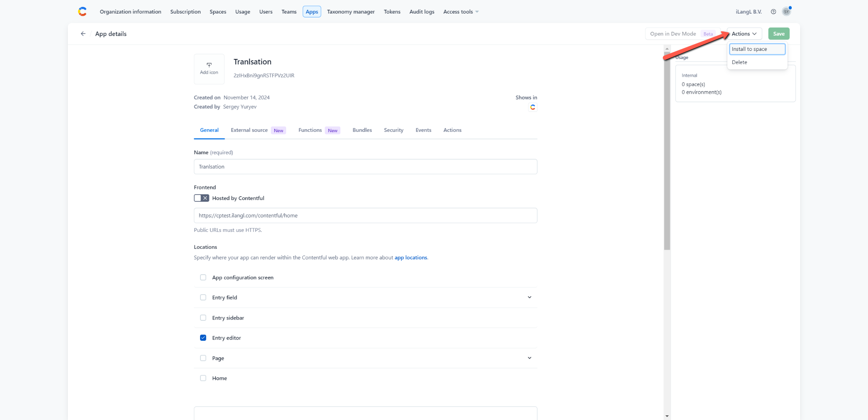Open Subscription nav item

coord(186,12)
